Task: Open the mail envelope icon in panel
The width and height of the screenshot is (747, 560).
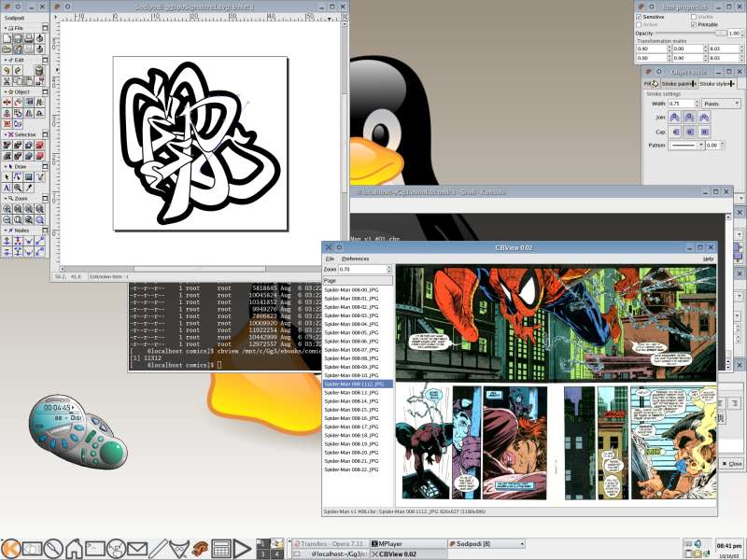Action: click(x=137, y=549)
